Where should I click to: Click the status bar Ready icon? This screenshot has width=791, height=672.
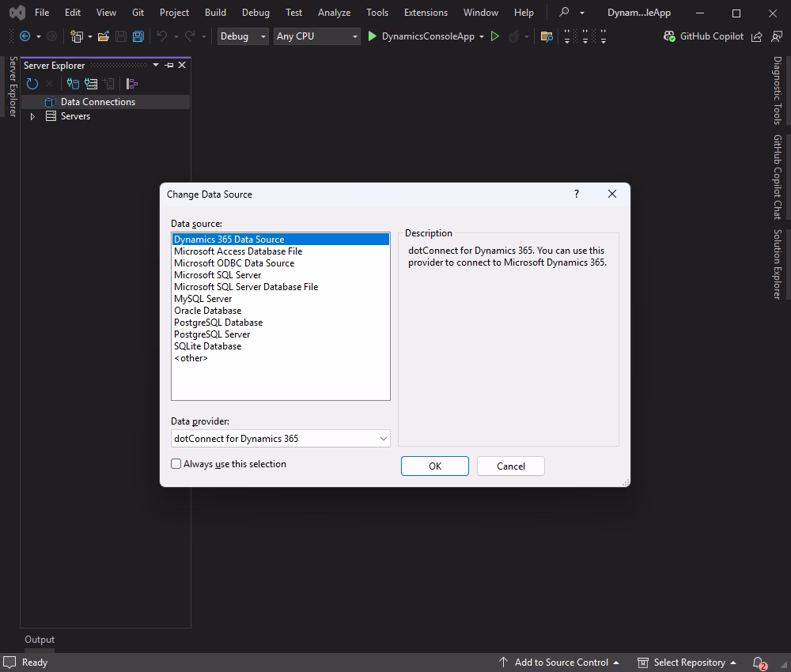tap(9, 662)
